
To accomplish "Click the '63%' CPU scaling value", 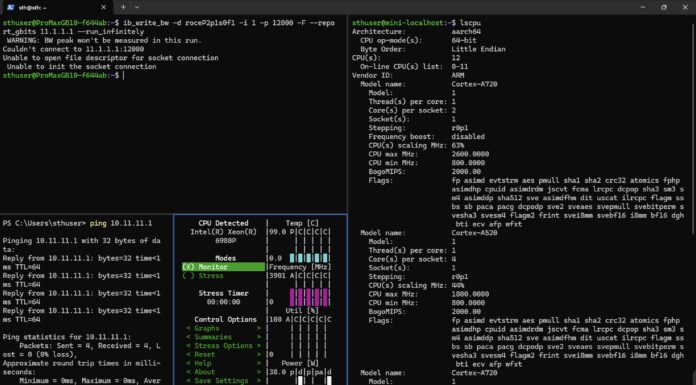I will 458,145.
